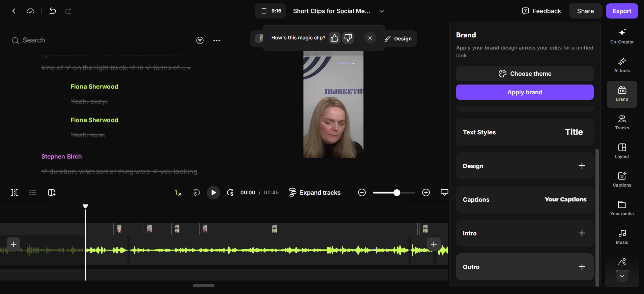Open the project title dropdown chevron
Screen dimensions: 644x294
pos(382,11)
